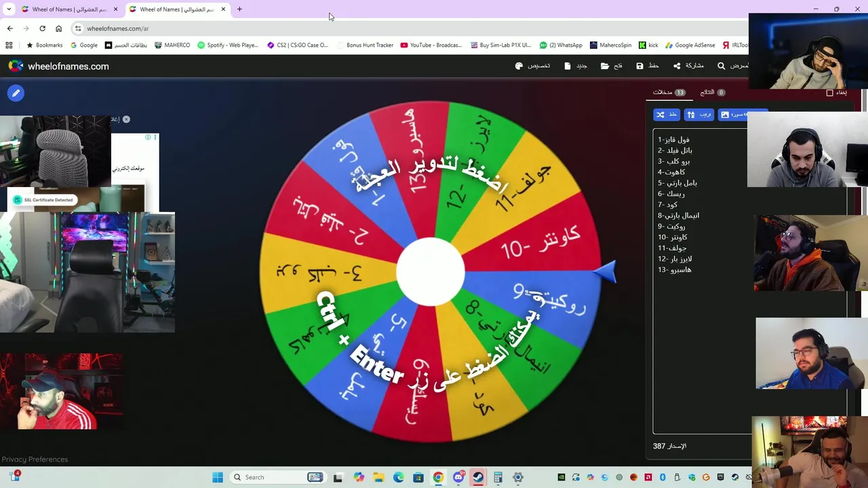Click entry line '13- هاسبرو'

[x=674, y=270]
